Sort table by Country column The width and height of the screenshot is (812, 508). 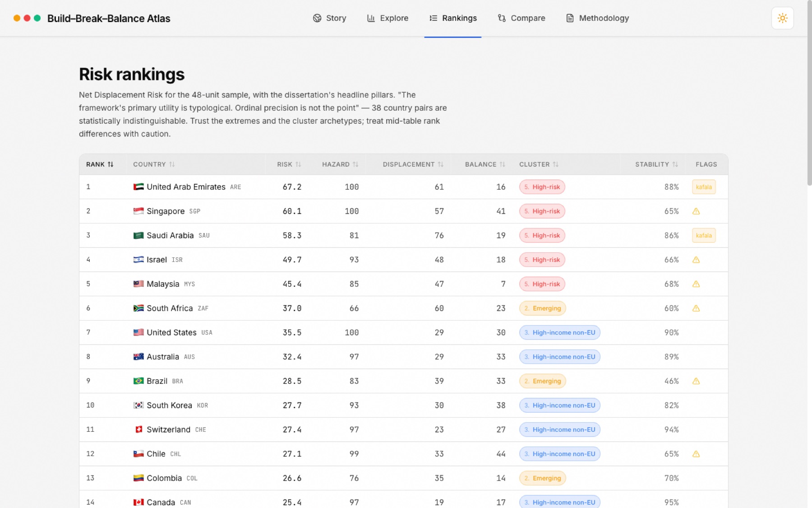tap(154, 164)
